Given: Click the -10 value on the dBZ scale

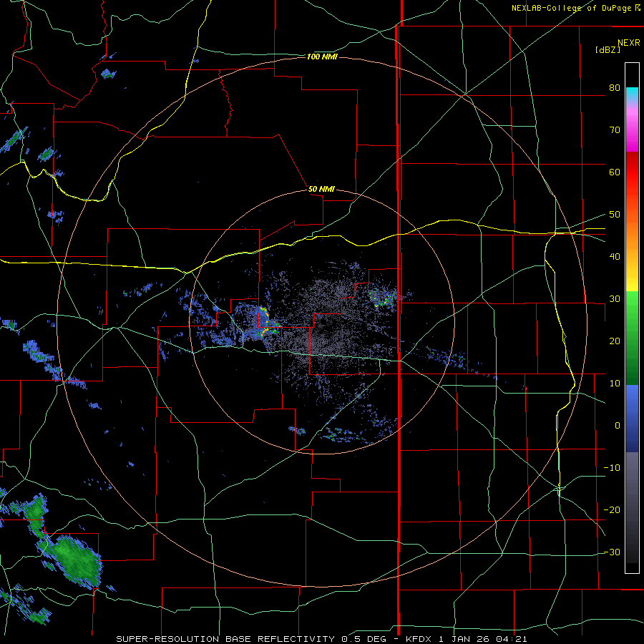Looking at the screenshot, I should click(x=612, y=468).
